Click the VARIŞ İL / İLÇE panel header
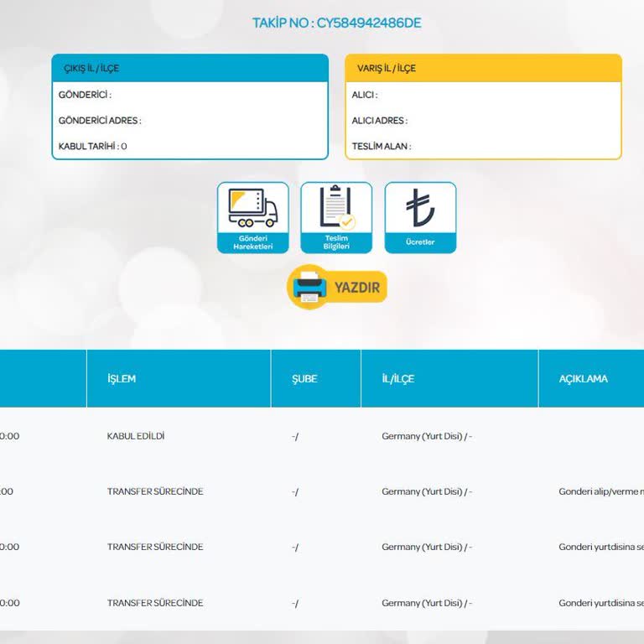The height and width of the screenshot is (644, 644). tap(483, 69)
